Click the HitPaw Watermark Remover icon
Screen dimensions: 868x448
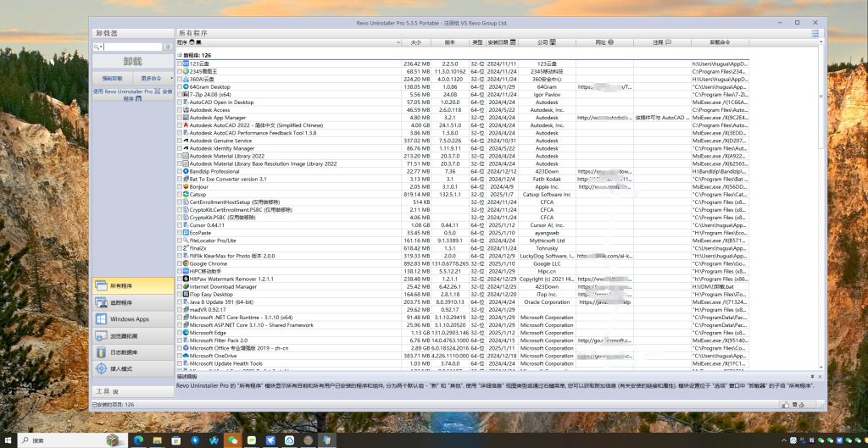tap(186, 279)
